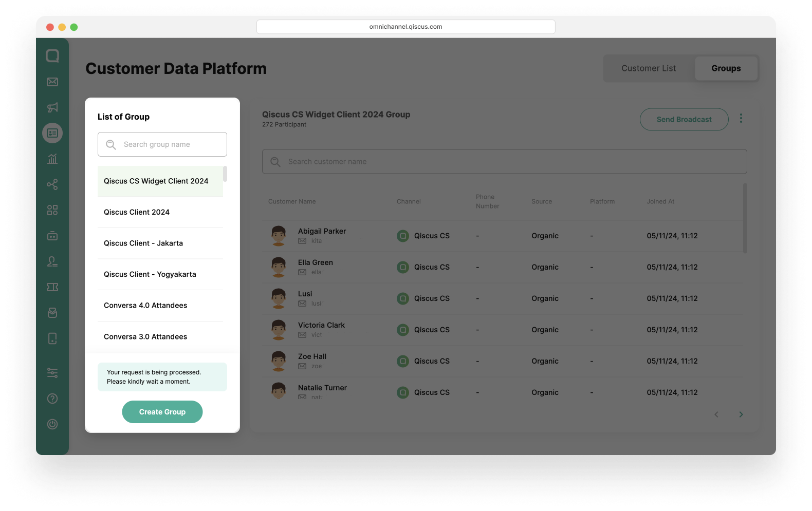Open the integration share-nodes sidebar icon

52,184
